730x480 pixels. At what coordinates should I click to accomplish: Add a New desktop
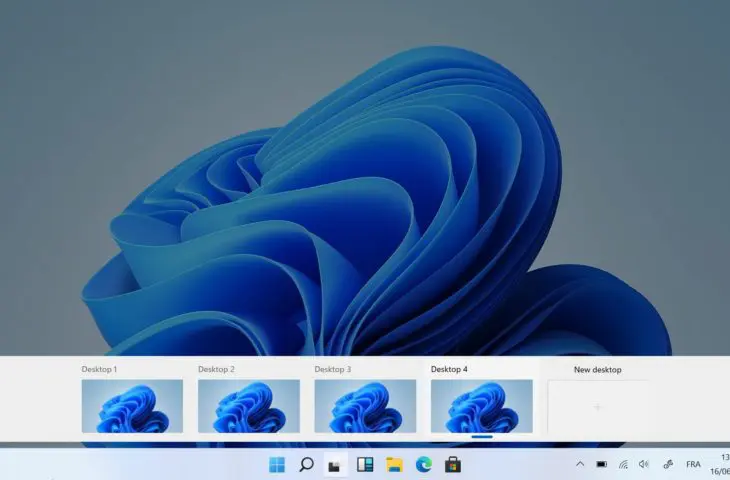pyautogui.click(x=598, y=407)
